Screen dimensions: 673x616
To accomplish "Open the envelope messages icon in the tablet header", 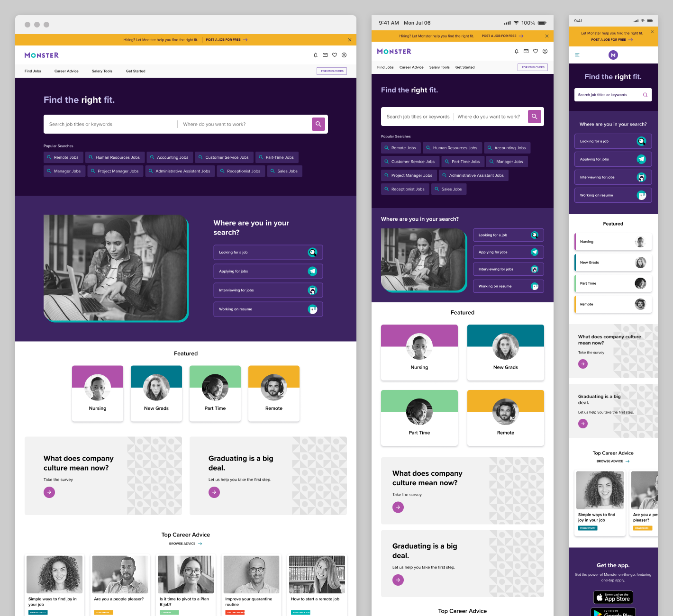I will 526,51.
